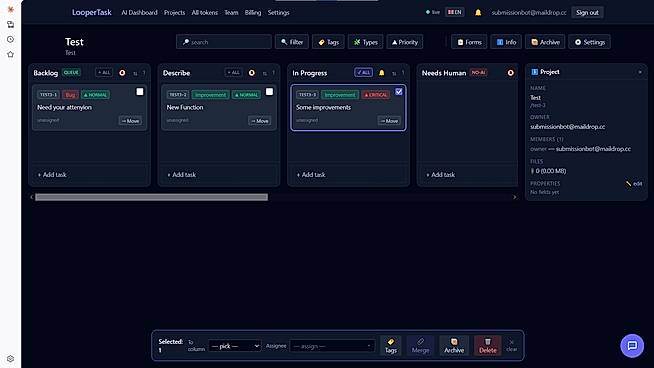
Task: Open the chat bubble widget
Action: (x=632, y=345)
